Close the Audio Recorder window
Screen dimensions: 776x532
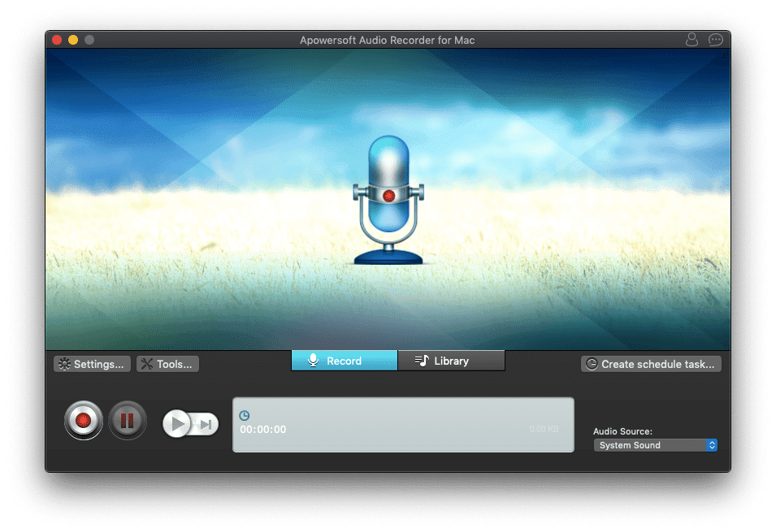(57, 40)
